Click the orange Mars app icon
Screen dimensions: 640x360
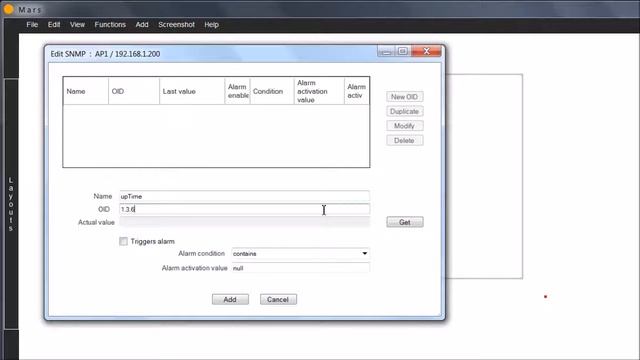[x=8, y=9]
